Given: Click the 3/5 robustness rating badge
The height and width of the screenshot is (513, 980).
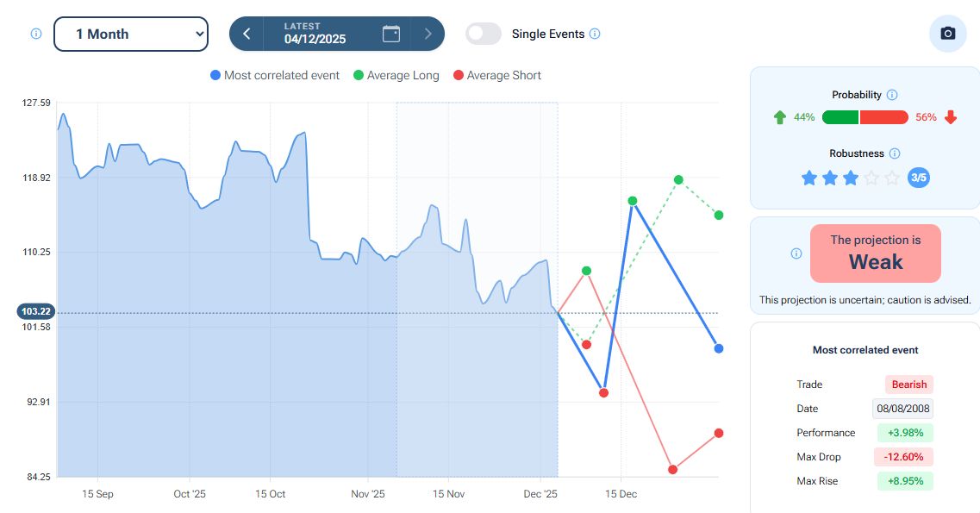Looking at the screenshot, I should pyautogui.click(x=919, y=178).
